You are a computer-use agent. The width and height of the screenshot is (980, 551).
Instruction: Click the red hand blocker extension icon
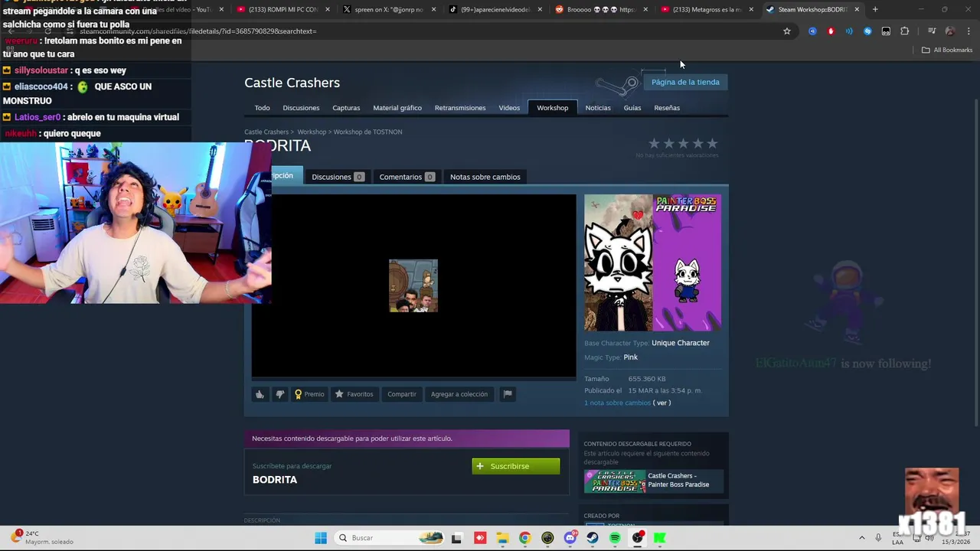point(831,31)
